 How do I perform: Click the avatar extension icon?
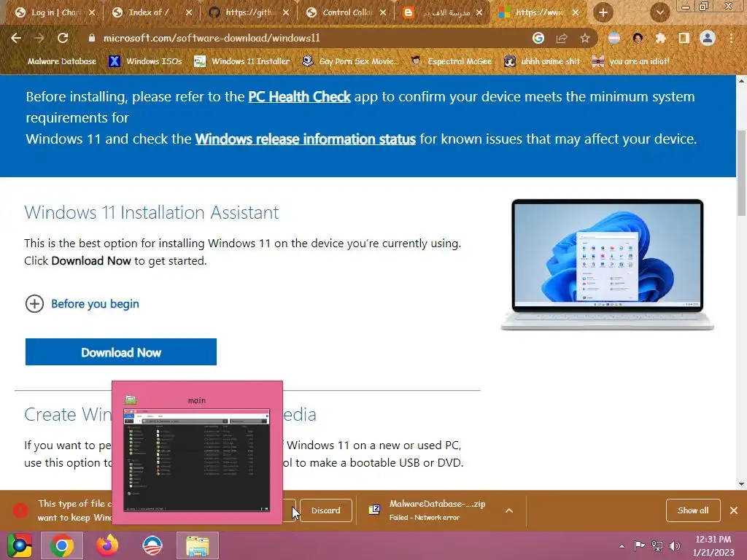[638, 38]
